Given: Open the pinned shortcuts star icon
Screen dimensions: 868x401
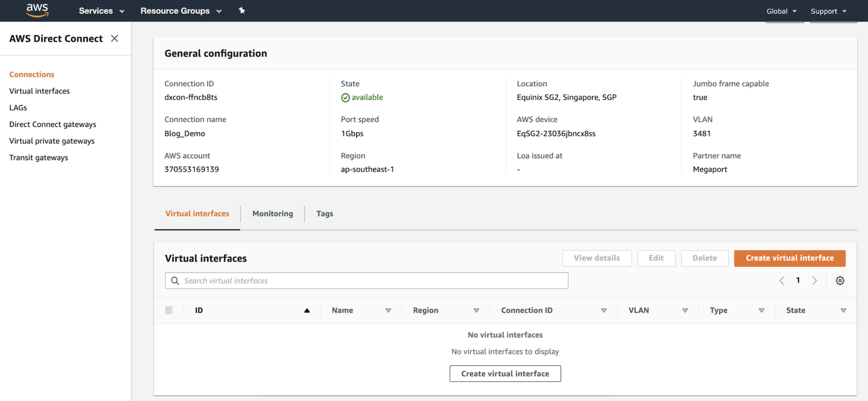Looking at the screenshot, I should 242,10.
